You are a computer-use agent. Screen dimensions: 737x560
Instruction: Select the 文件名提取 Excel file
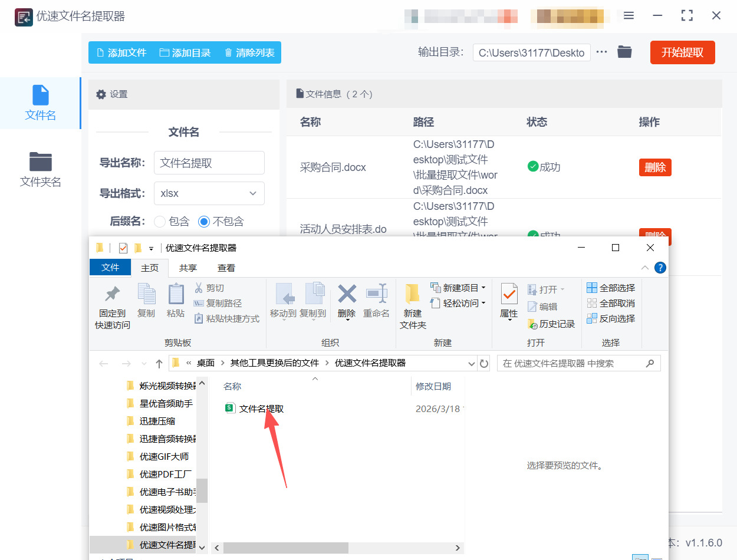[261, 408]
